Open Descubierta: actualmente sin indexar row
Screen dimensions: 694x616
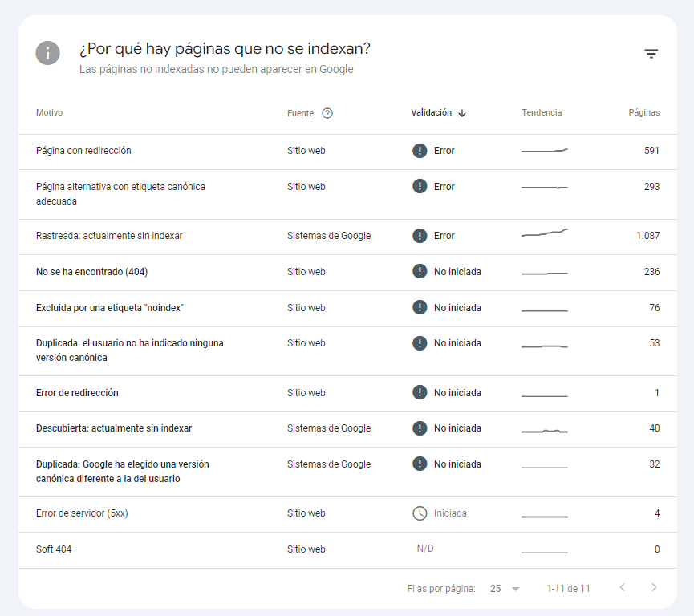click(114, 428)
